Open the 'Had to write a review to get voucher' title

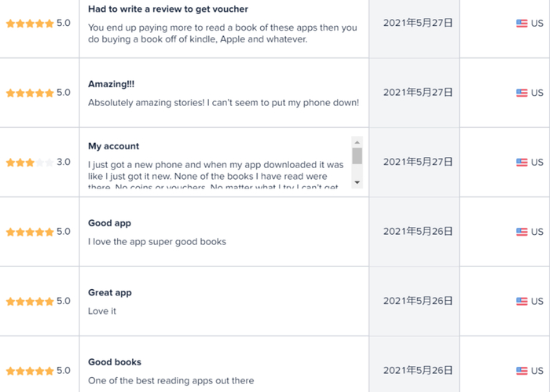(168, 9)
